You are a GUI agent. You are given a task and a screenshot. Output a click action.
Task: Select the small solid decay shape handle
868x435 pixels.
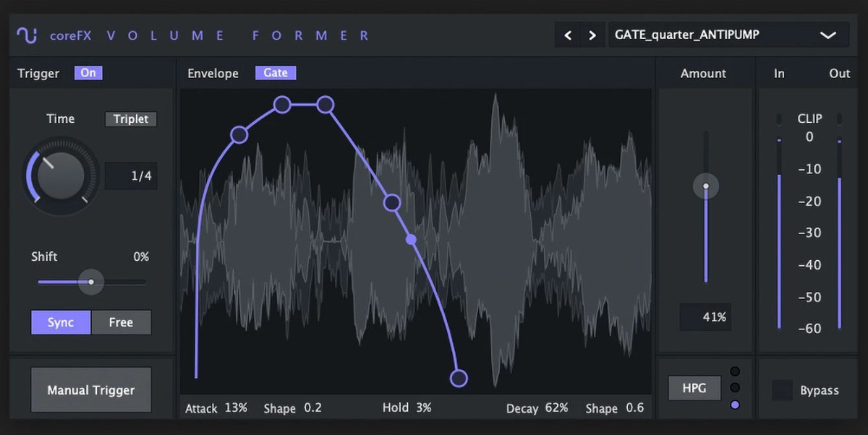point(411,239)
